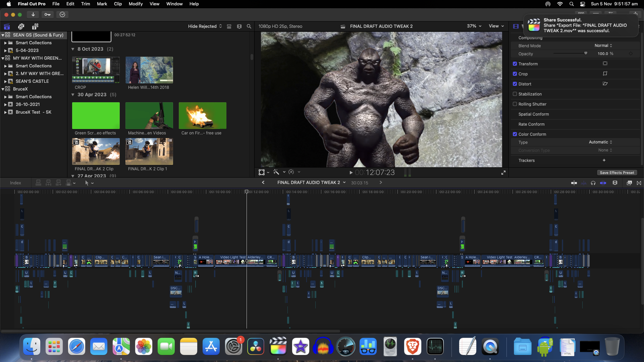
Task: Select the Car on Fire clip thumbnail
Action: 202,116
